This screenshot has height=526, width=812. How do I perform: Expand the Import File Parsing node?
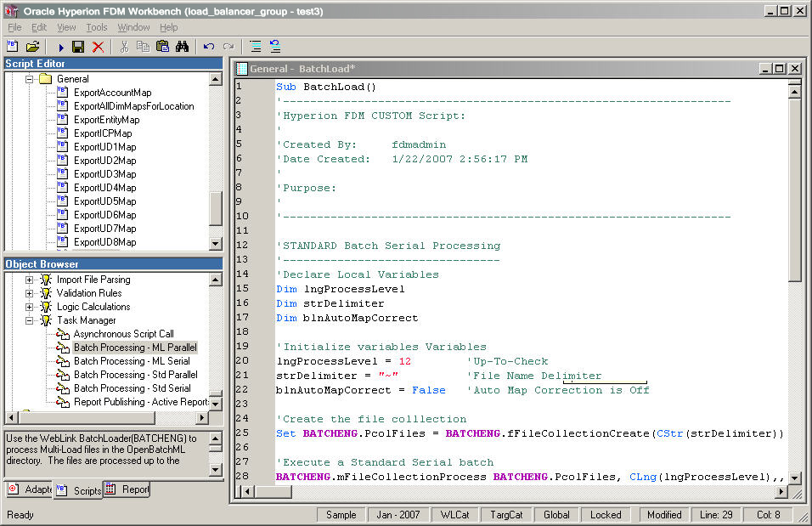(x=30, y=280)
